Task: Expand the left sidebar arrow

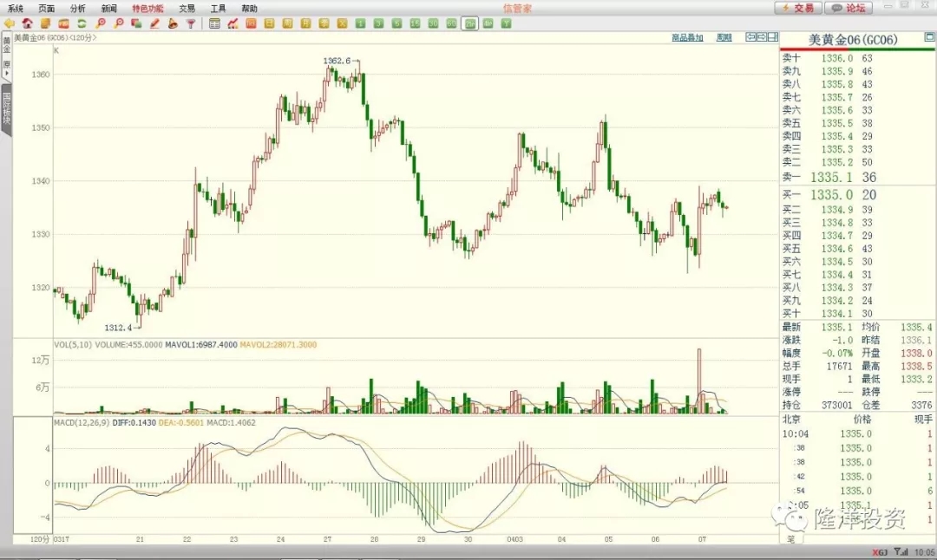Action: tap(7, 74)
